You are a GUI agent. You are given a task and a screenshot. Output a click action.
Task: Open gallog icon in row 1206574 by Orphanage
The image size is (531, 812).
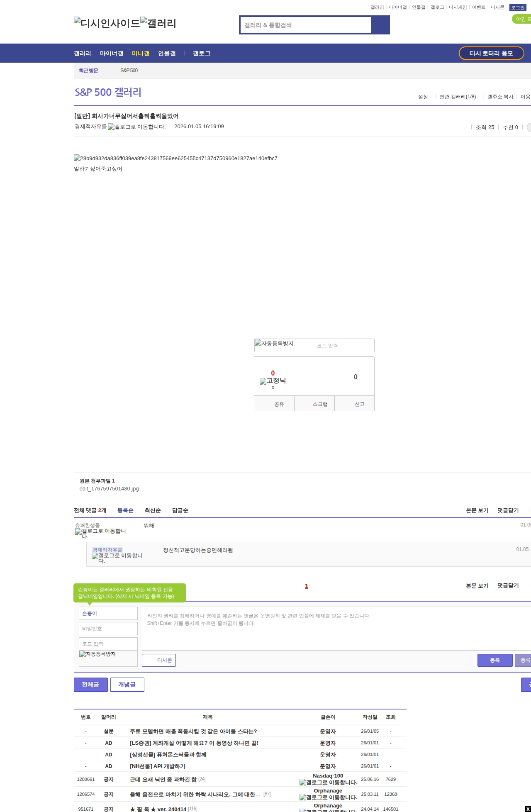[x=328, y=797]
